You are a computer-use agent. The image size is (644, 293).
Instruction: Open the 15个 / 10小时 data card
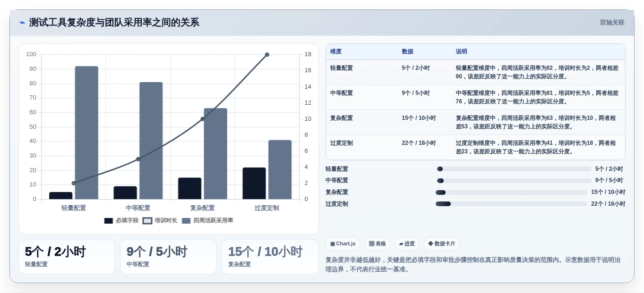pyautogui.click(x=270, y=257)
